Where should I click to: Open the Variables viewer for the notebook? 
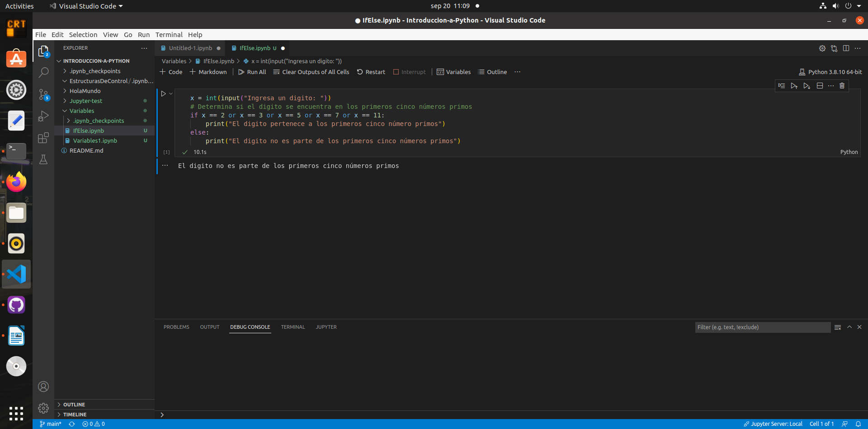point(453,72)
